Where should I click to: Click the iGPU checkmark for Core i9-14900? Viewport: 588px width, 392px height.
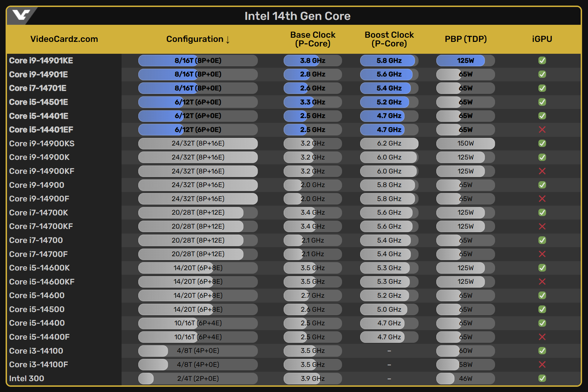coord(542,185)
